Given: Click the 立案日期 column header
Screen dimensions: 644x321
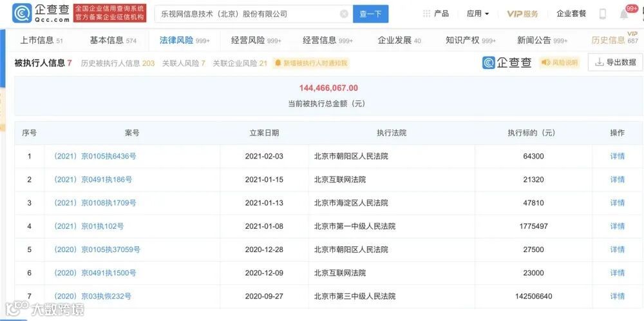Looking at the screenshot, I should pos(264,133).
